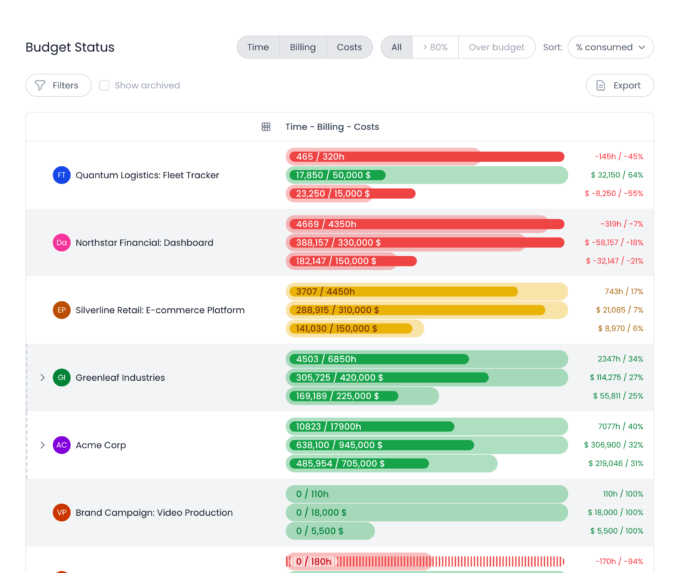
Task: Select the Over budget filter tab
Action: [496, 47]
